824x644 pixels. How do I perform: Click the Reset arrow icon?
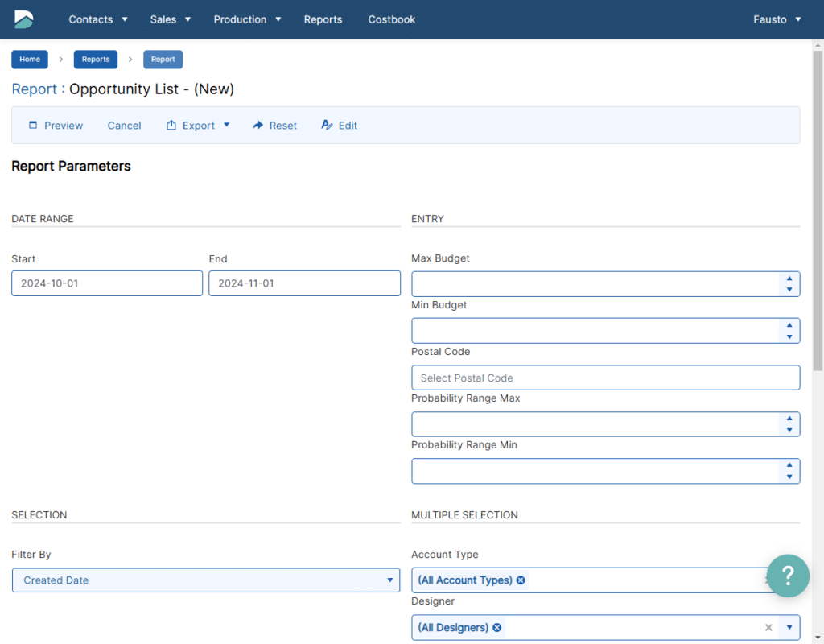(x=258, y=125)
